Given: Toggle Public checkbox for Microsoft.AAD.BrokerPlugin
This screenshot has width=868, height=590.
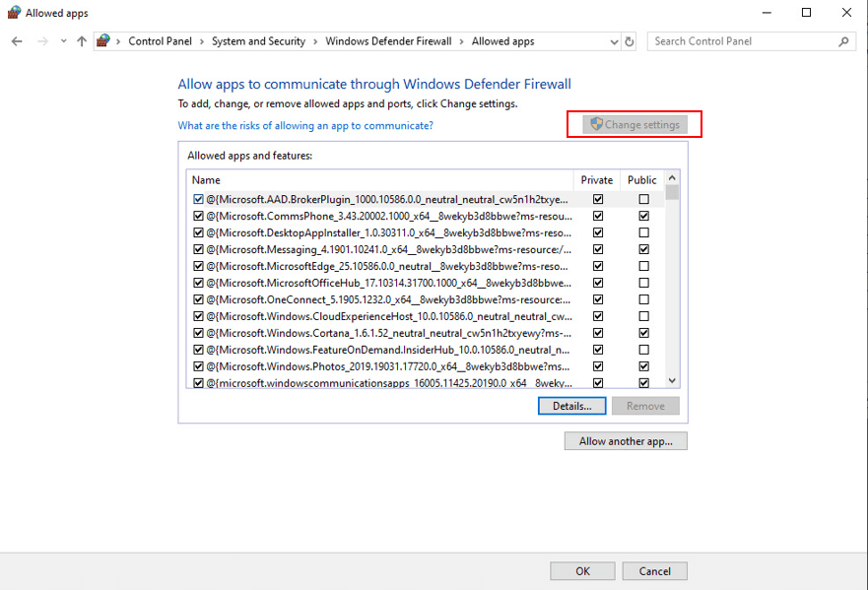Looking at the screenshot, I should pos(643,199).
